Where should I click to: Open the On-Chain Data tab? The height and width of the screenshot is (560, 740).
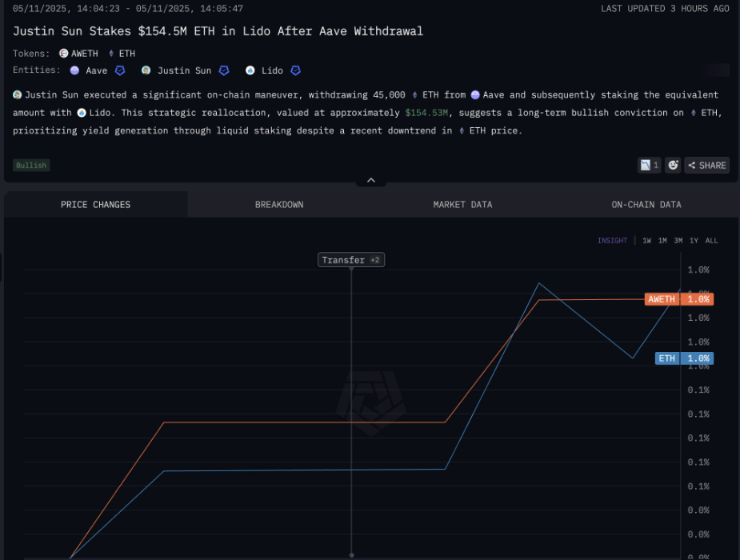click(x=646, y=205)
